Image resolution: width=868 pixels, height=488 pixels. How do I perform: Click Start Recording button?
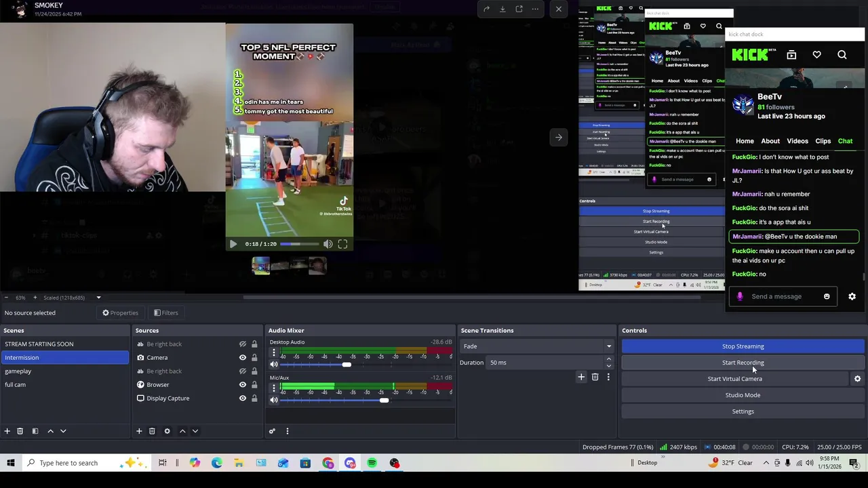click(743, 363)
